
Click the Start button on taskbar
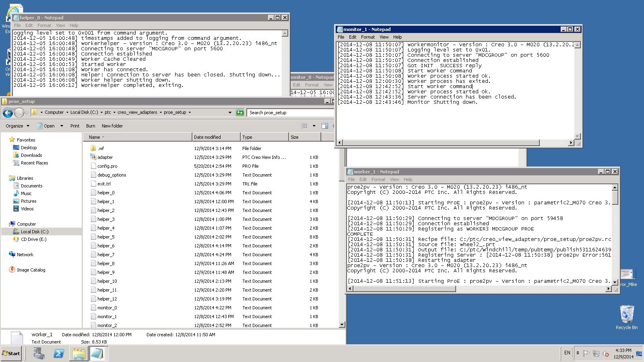(x=11, y=354)
